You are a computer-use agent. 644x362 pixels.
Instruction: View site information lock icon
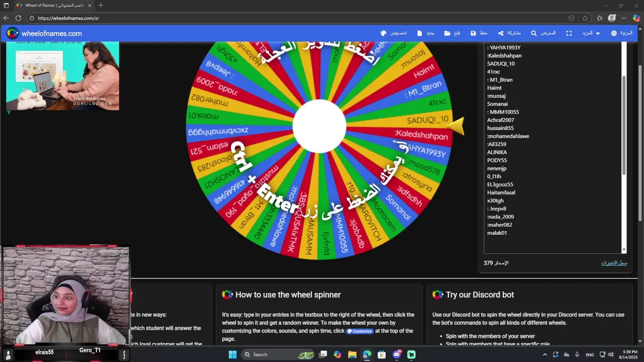(32, 18)
